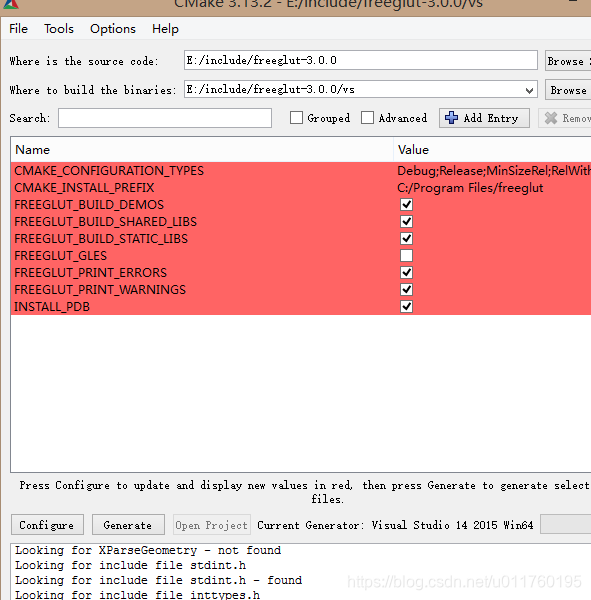Select the INSTALL_PDB row name
Viewport: 591px width, 600px height.
pyautogui.click(x=52, y=307)
